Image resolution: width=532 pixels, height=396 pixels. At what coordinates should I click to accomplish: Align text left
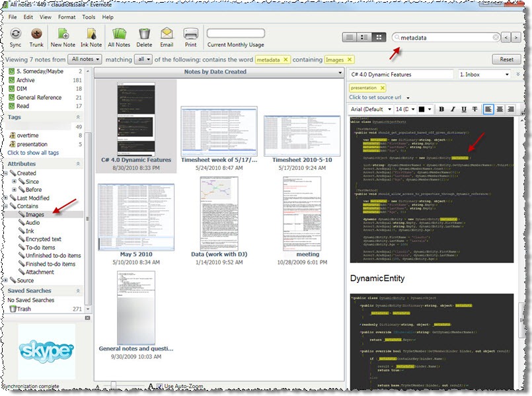(488, 109)
